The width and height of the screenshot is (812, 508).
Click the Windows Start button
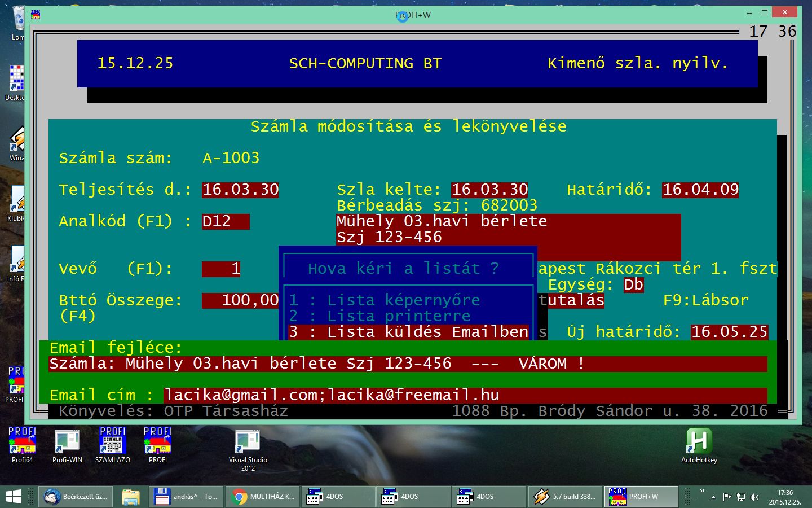tap(13, 497)
